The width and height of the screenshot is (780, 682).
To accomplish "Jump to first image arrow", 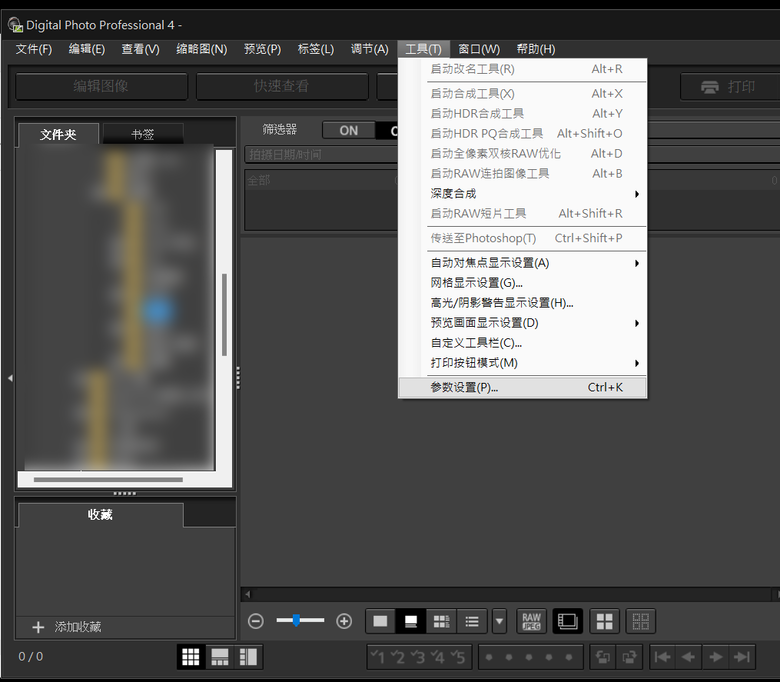I will pos(663,657).
